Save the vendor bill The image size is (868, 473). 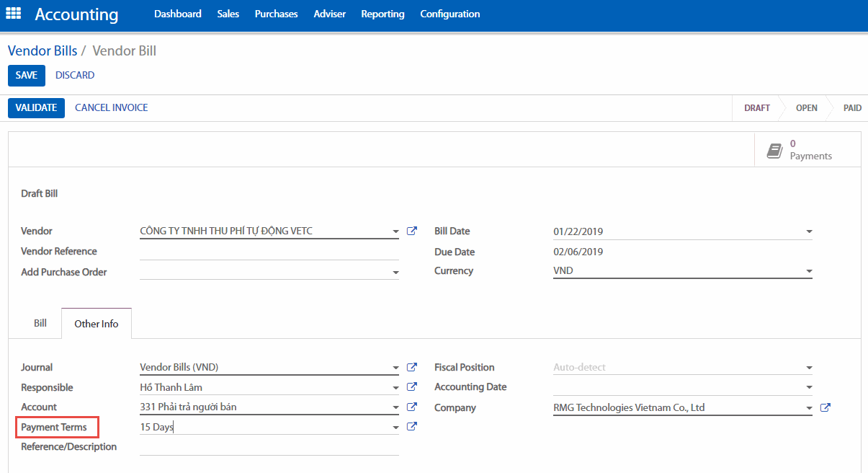(27, 75)
